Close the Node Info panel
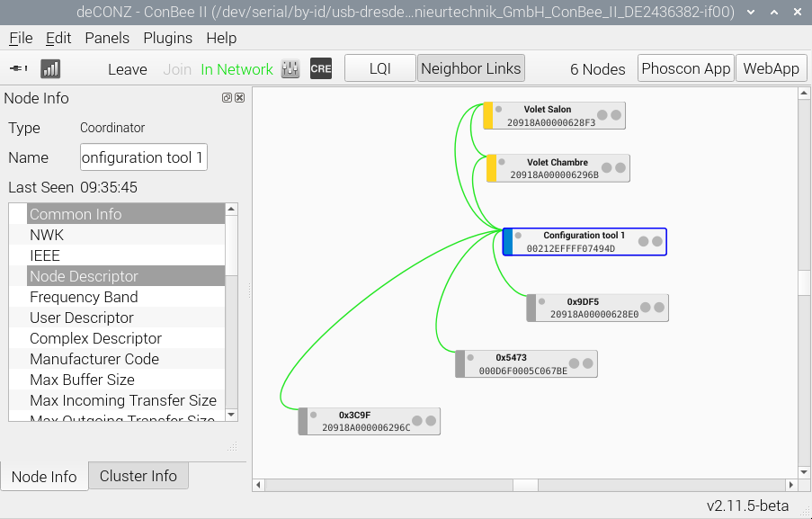The height and width of the screenshot is (519, 812). (x=239, y=97)
